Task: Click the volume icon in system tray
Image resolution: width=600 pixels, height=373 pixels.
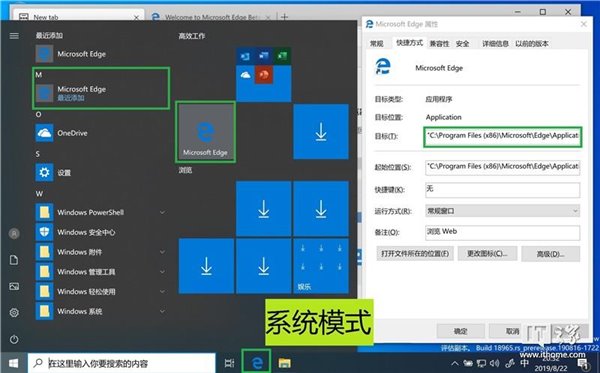Action: click(x=495, y=363)
